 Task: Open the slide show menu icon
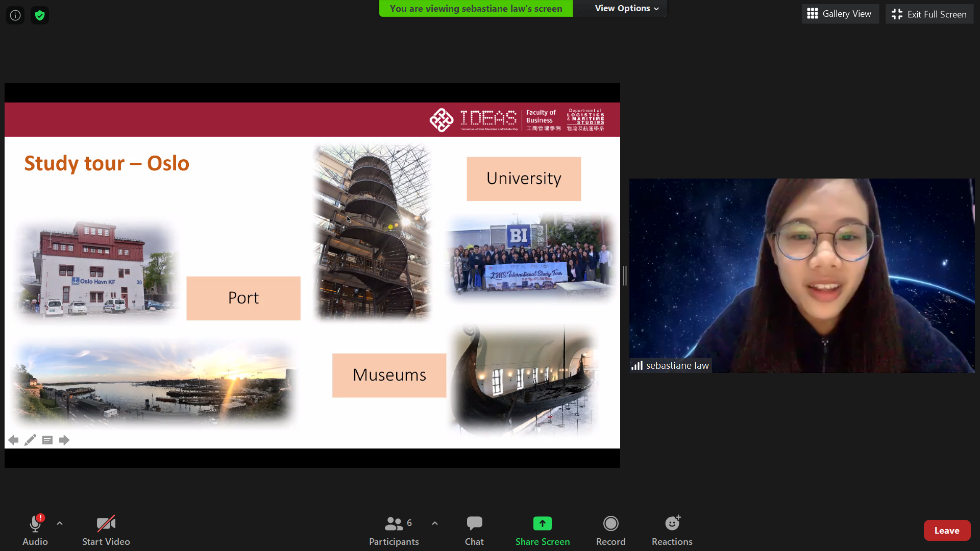[x=47, y=440]
